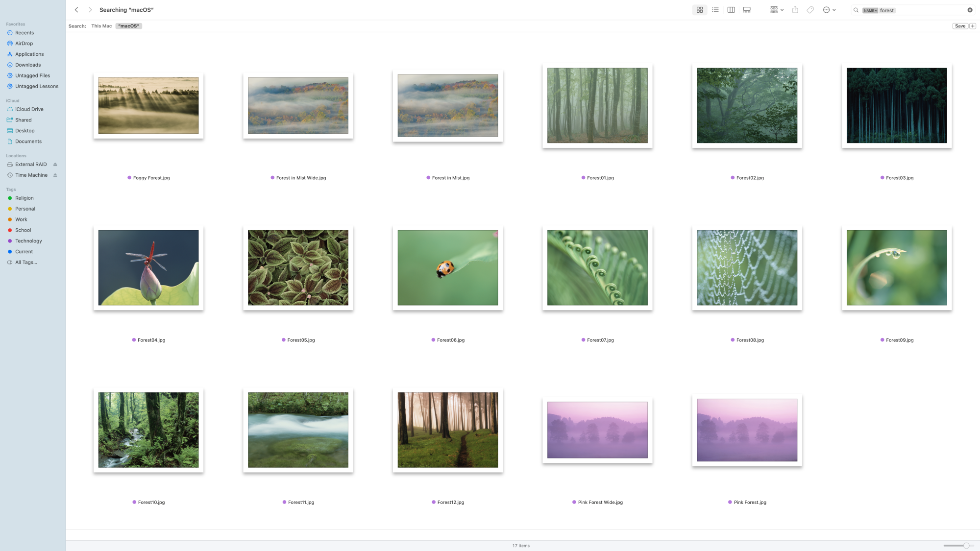Set search scope to This Mac

101,26
